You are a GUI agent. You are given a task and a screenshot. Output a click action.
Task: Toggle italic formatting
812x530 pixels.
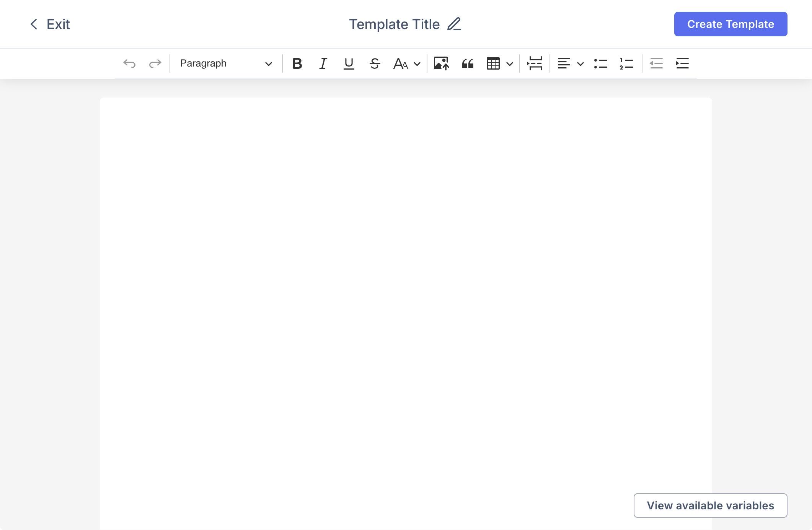323,63
